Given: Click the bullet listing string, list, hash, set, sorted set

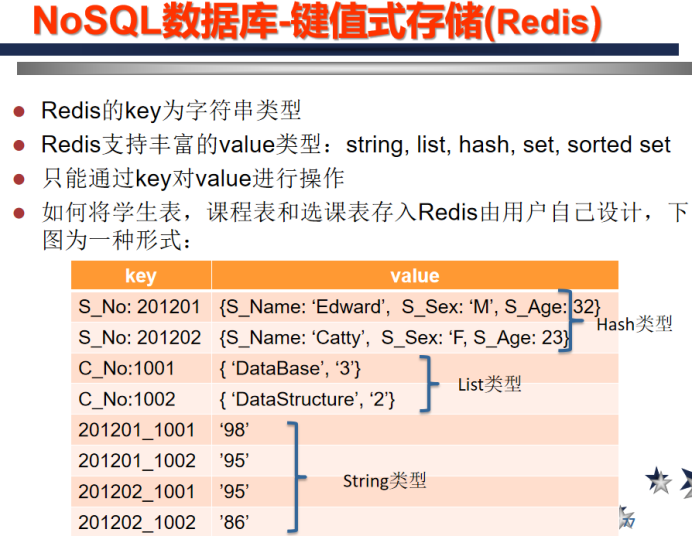Looking at the screenshot, I should 356,145.
